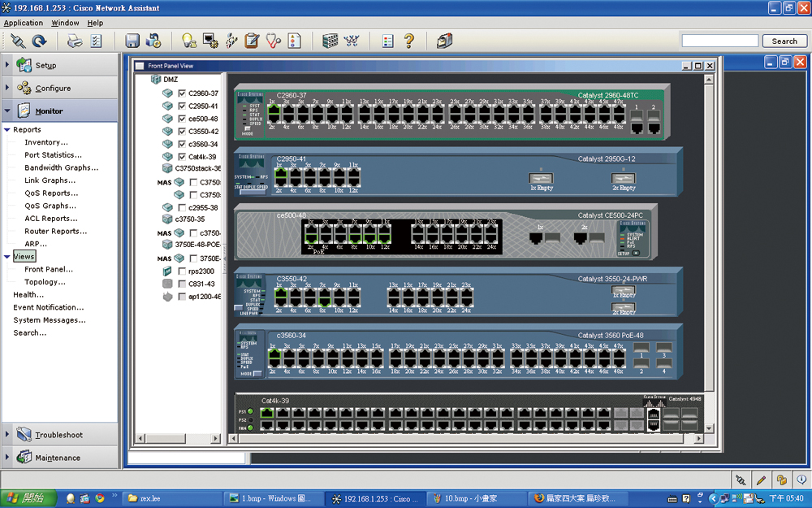This screenshot has width=812, height=508.
Task: Click the Windows Start button
Action: point(28,499)
